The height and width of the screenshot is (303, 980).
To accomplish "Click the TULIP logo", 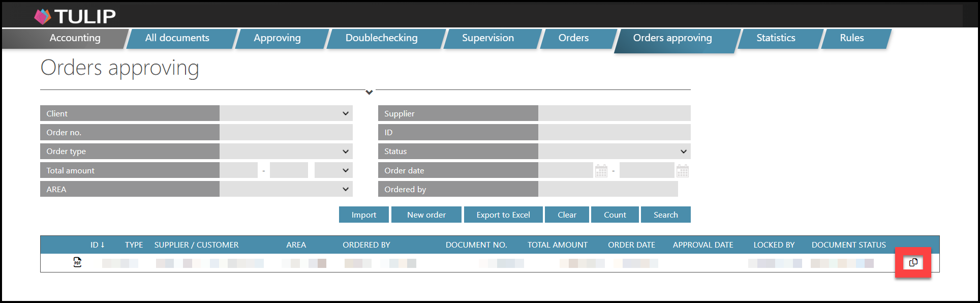I will click(75, 16).
